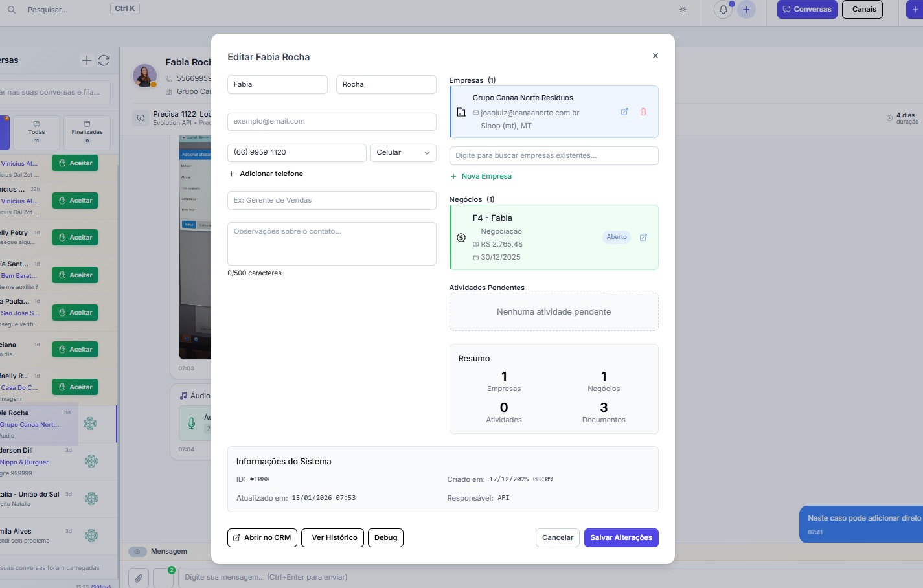Click the refresh conversations icon
Viewport: 923px width, 588px height.
click(x=104, y=60)
